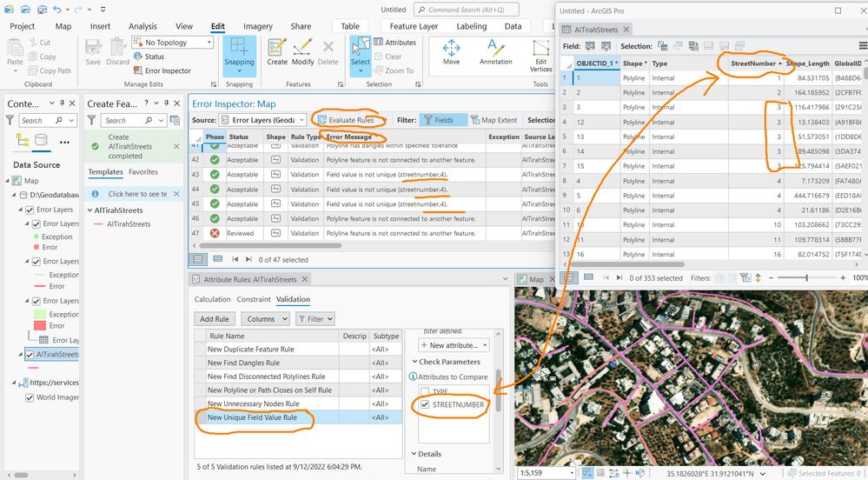Image resolution: width=868 pixels, height=480 pixels.
Task: Click the Annotation tool icon
Action: (496, 50)
